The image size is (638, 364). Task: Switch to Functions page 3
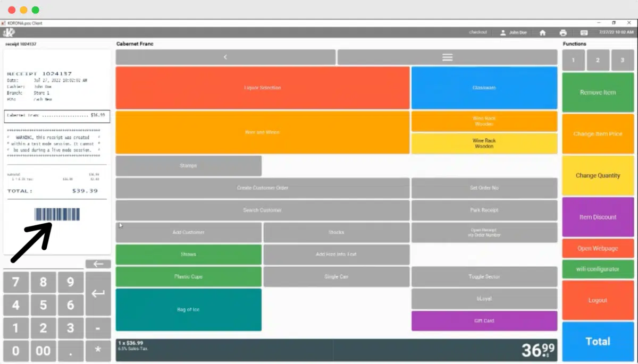tap(623, 60)
